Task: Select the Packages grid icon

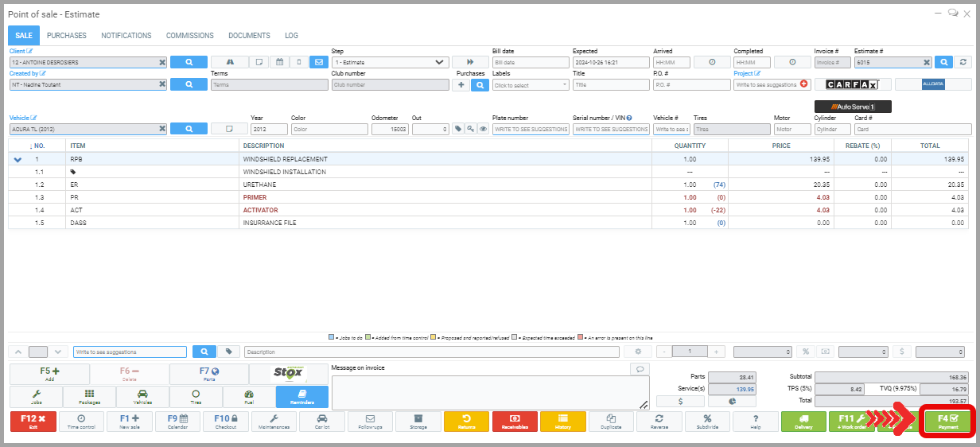Action: click(x=89, y=397)
